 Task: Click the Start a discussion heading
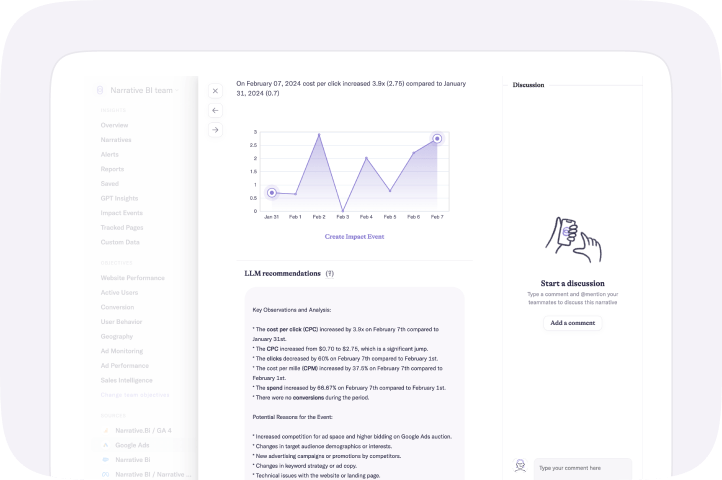[x=572, y=283]
